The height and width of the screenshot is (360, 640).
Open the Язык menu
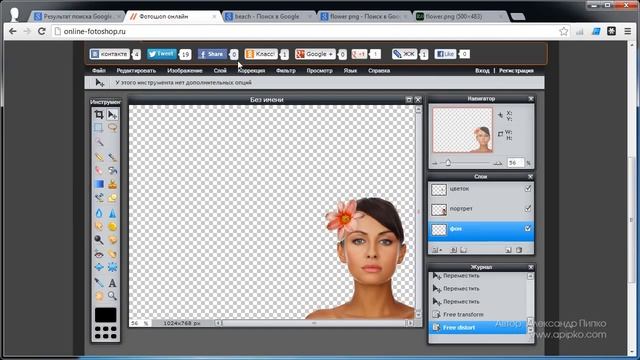tap(350, 71)
